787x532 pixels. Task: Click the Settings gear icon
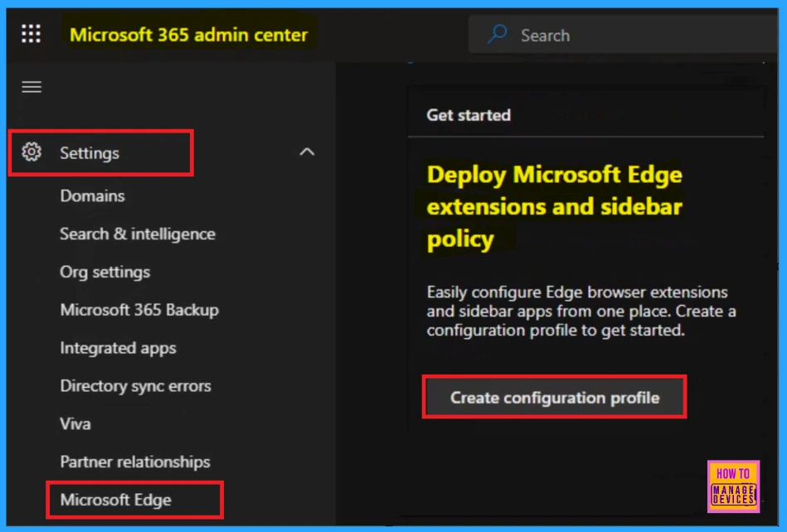pyautogui.click(x=32, y=152)
